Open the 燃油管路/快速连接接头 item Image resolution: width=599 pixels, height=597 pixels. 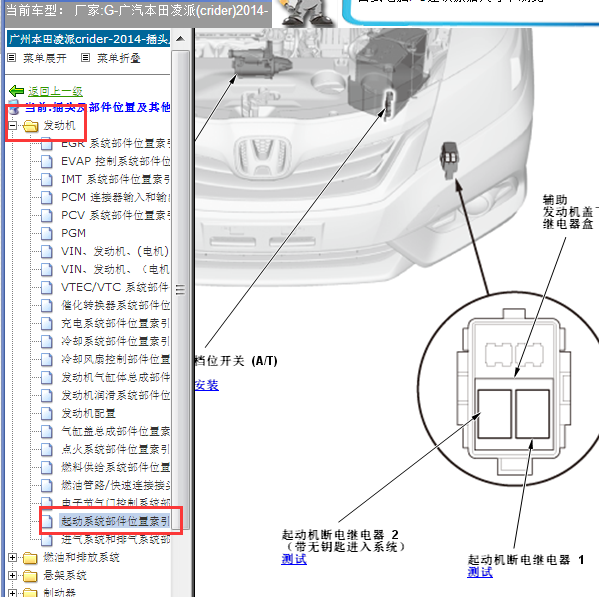115,485
